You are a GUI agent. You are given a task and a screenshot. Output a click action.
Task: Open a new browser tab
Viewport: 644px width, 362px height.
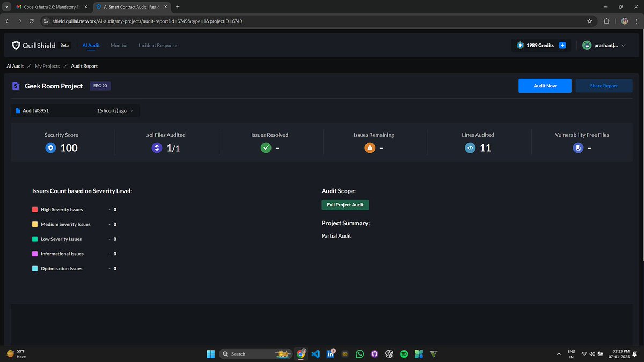pyautogui.click(x=178, y=6)
